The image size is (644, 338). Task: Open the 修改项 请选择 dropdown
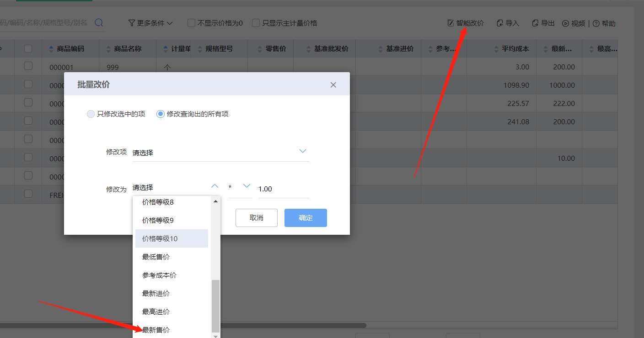pyautogui.click(x=220, y=151)
